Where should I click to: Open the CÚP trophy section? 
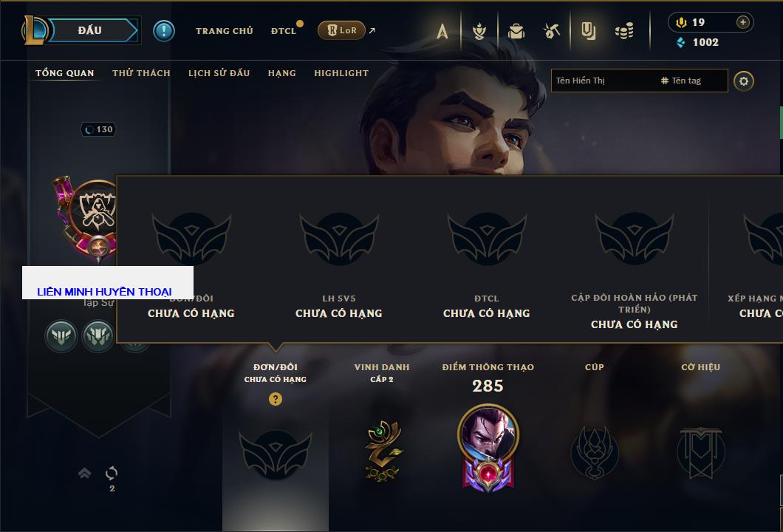click(594, 452)
